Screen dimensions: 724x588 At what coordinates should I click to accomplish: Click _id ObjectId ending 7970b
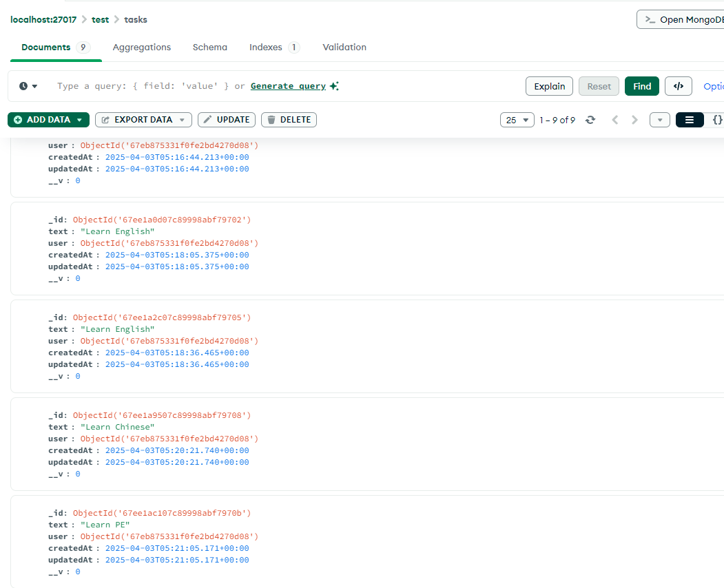[162, 513]
